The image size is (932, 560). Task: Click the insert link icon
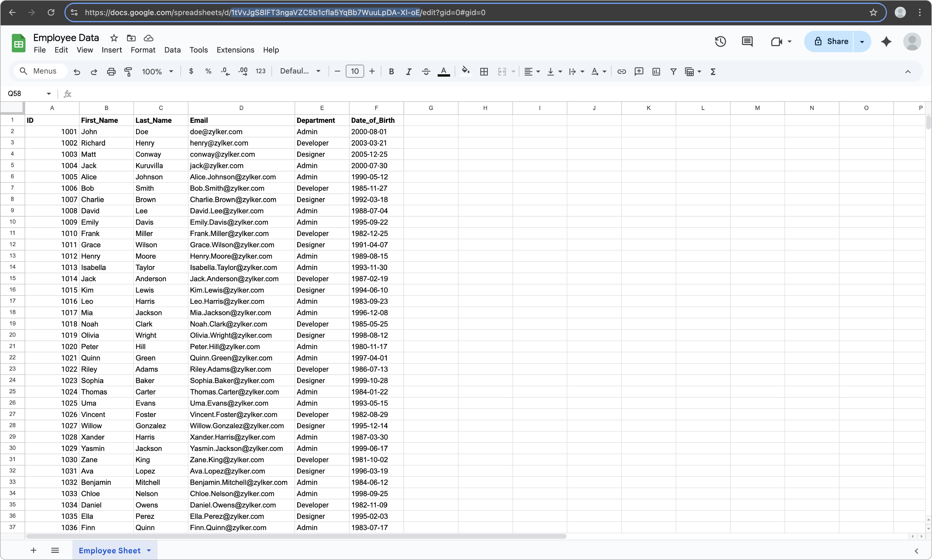click(621, 71)
